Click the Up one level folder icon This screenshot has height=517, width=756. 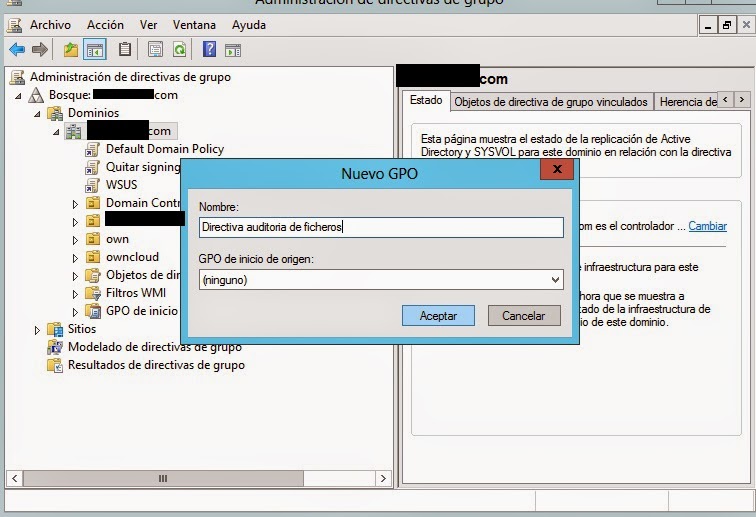[71, 49]
